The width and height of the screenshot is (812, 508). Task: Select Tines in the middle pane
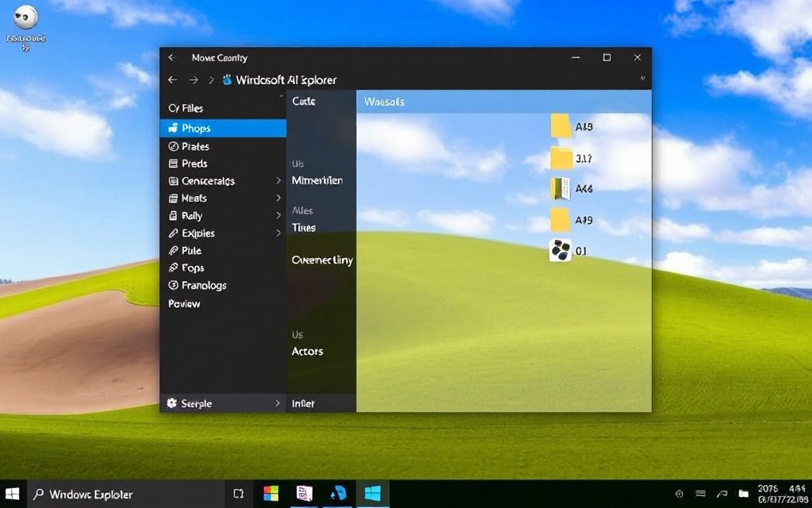[x=304, y=228]
